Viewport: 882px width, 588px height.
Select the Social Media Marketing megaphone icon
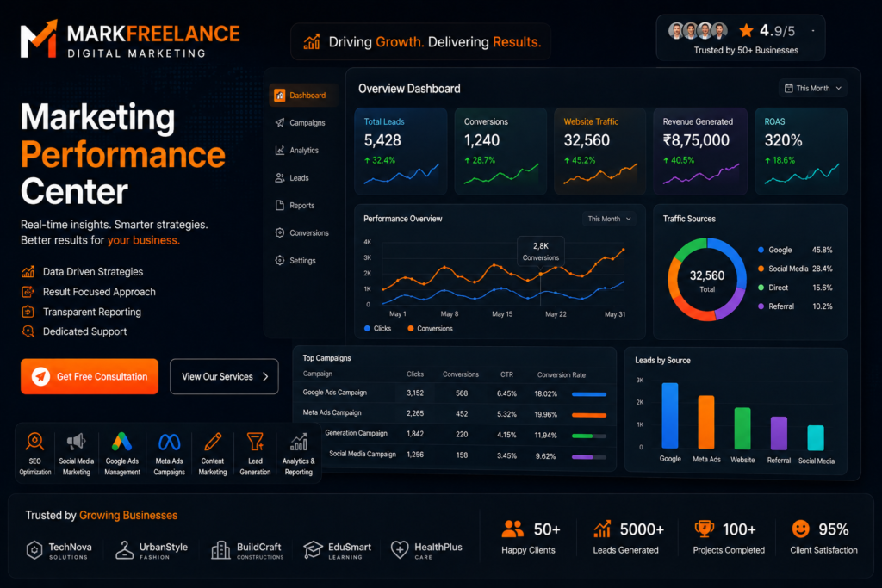pos(76,442)
